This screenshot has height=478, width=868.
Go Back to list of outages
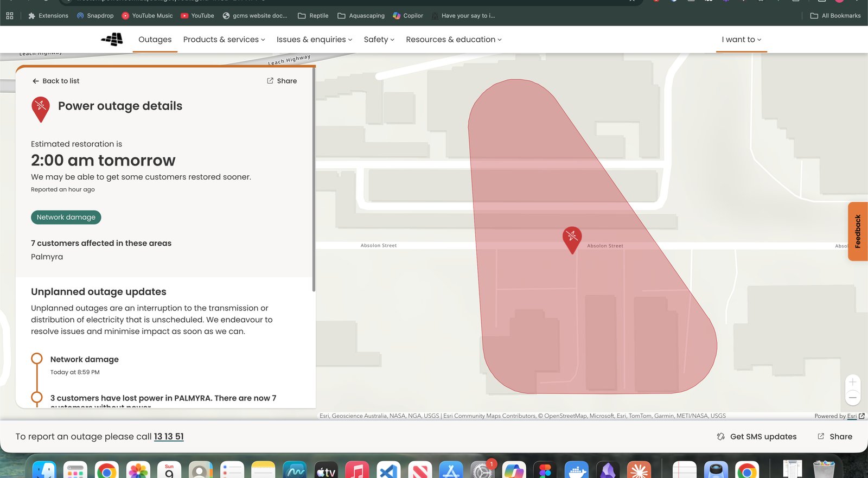pos(56,81)
